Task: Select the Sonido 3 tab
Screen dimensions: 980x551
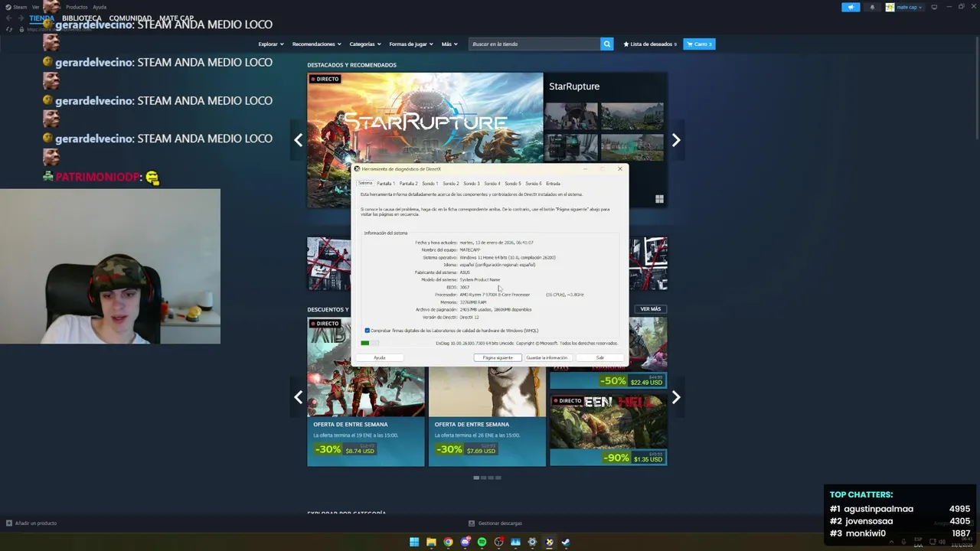Action: click(x=472, y=184)
